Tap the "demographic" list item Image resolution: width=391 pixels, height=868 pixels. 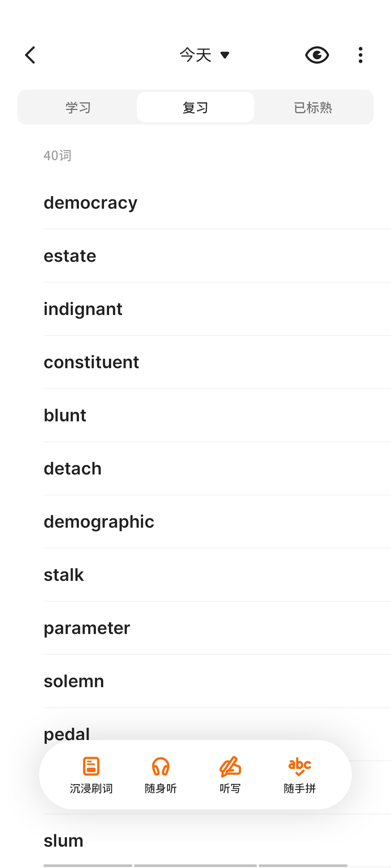99,522
